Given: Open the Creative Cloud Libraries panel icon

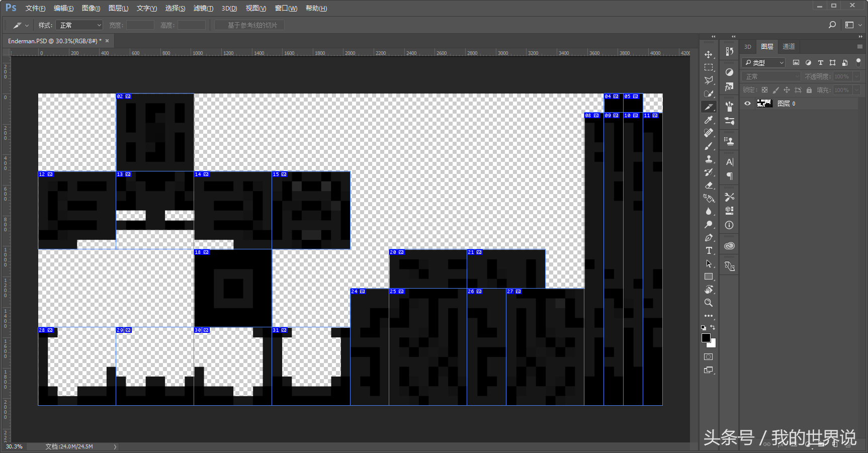Looking at the screenshot, I should (x=729, y=246).
